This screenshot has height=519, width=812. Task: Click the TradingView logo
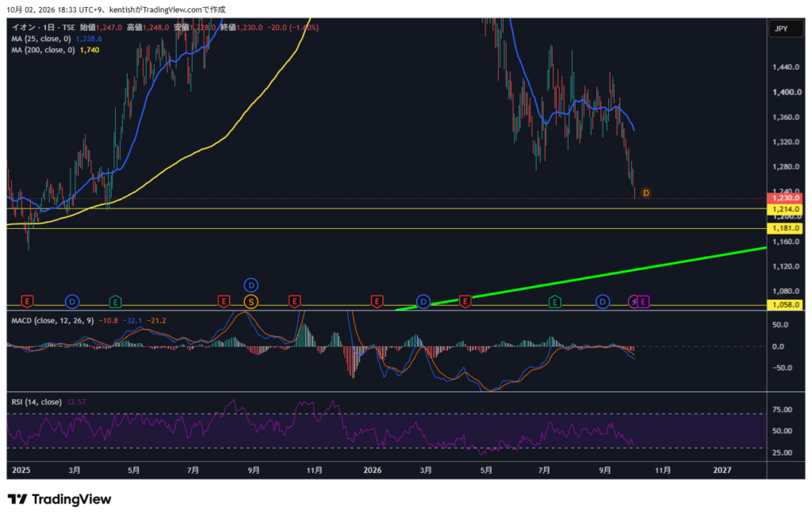click(59, 499)
